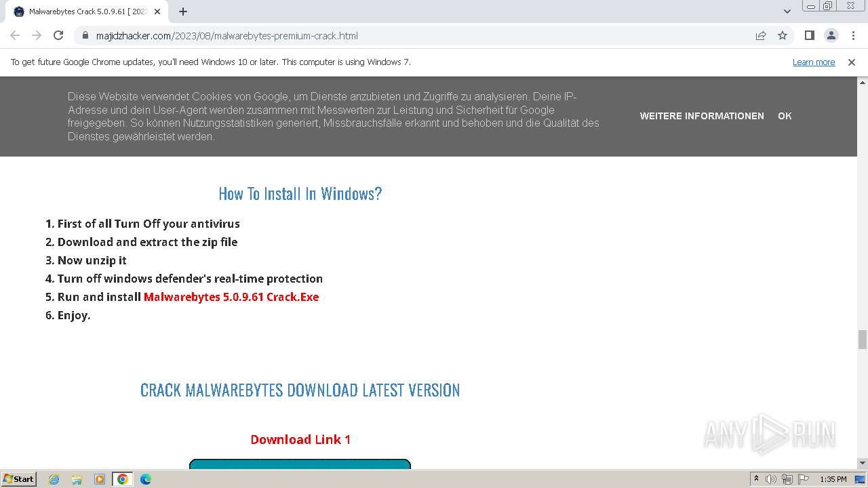Open Chrome profile avatar menu
This screenshot has height=488, width=868.
coord(831,35)
